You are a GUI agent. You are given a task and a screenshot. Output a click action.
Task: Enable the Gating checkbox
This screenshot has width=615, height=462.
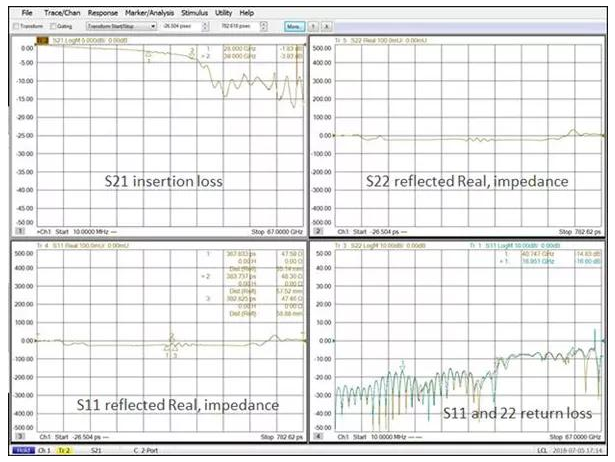pyautogui.click(x=53, y=26)
